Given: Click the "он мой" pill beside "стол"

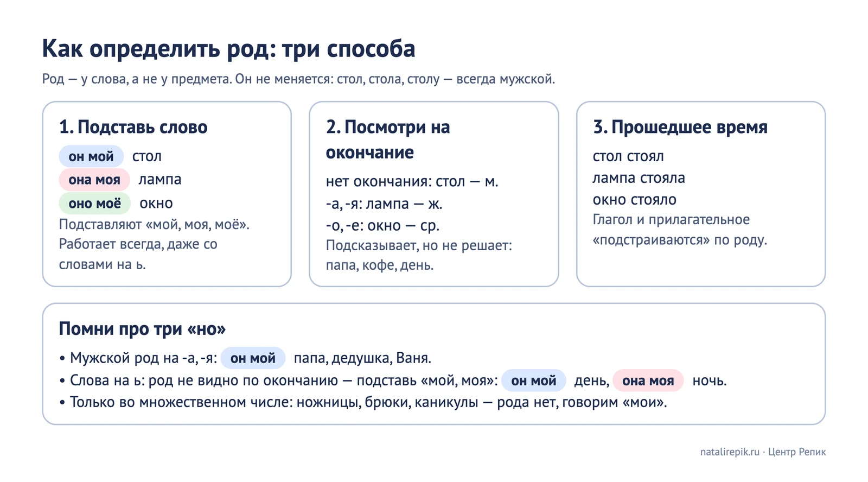Looking at the screenshot, I should (x=91, y=156).
